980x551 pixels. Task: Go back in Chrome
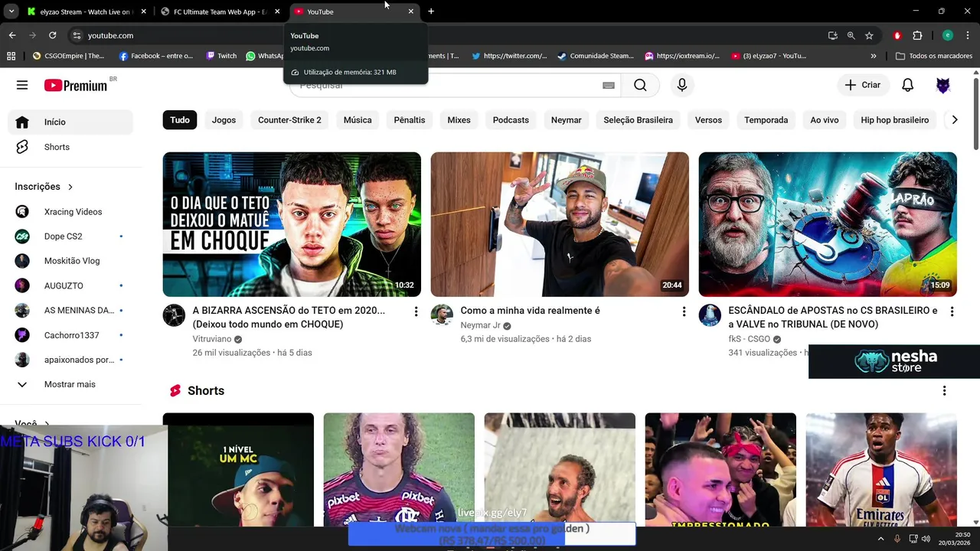[x=12, y=35]
